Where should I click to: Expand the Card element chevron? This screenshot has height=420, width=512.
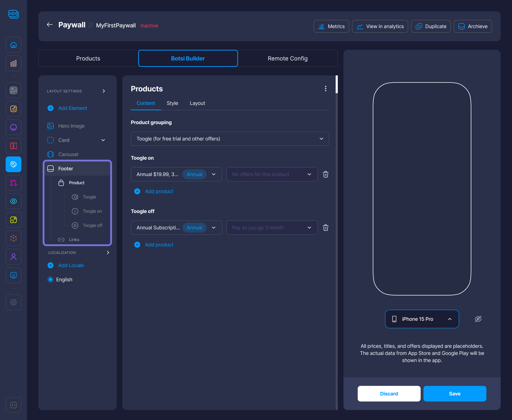pyautogui.click(x=103, y=140)
